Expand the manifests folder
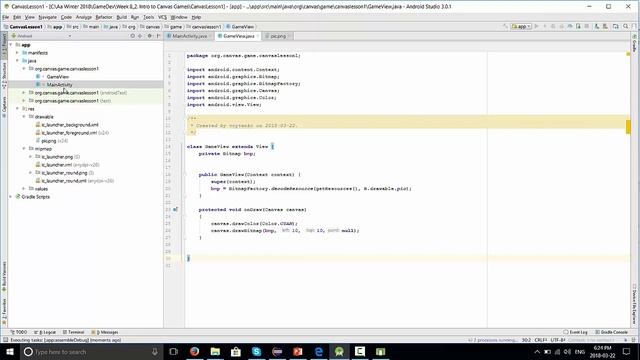This screenshot has width=640, height=360. 18,53
